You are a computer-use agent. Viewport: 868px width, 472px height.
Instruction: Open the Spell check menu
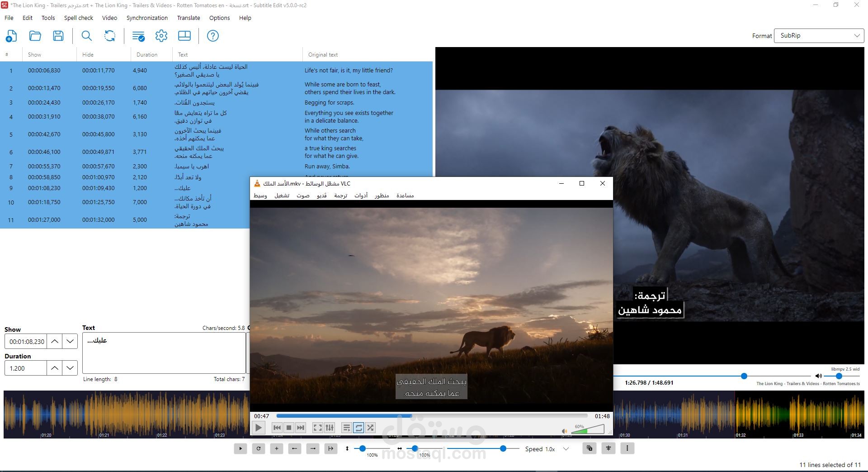click(x=79, y=18)
